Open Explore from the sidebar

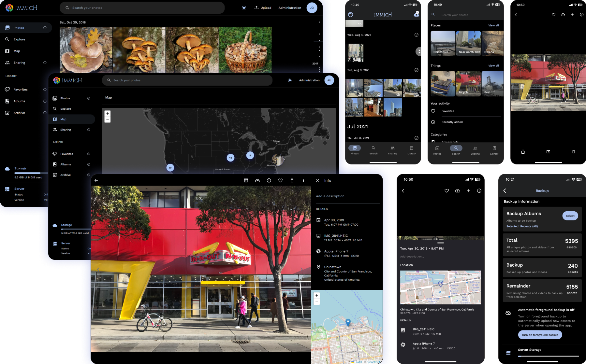click(19, 39)
